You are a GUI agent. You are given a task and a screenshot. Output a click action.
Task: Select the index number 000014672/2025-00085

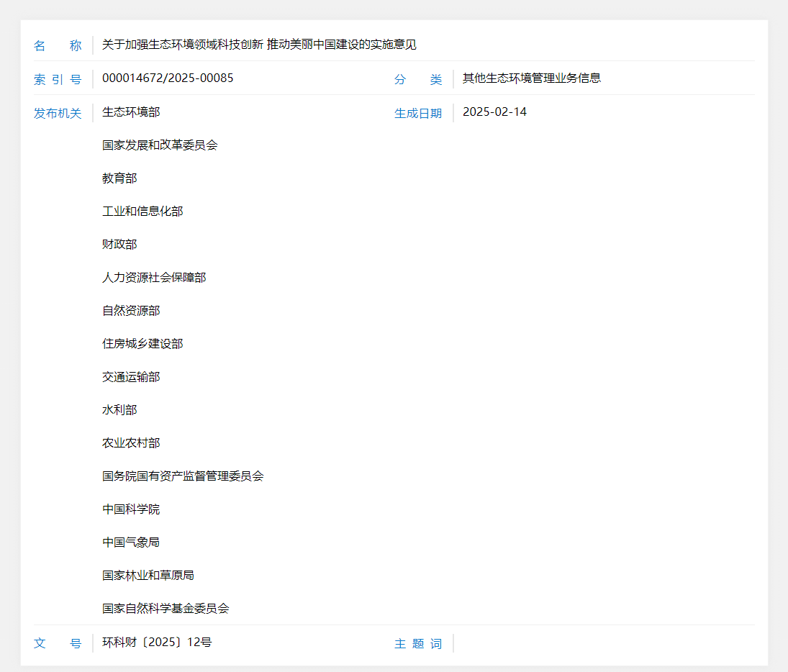pyautogui.click(x=168, y=78)
